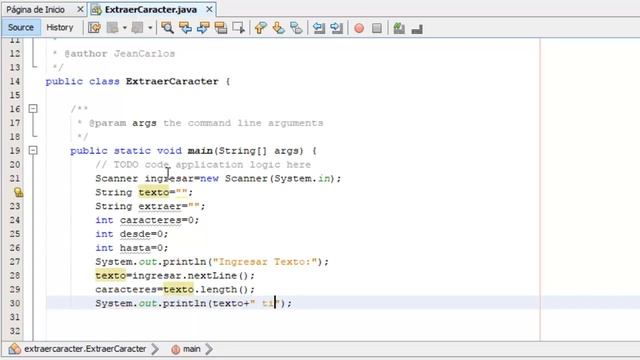The image size is (640, 360).
Task: Close the Página de Inicio tab
Action: click(80, 9)
